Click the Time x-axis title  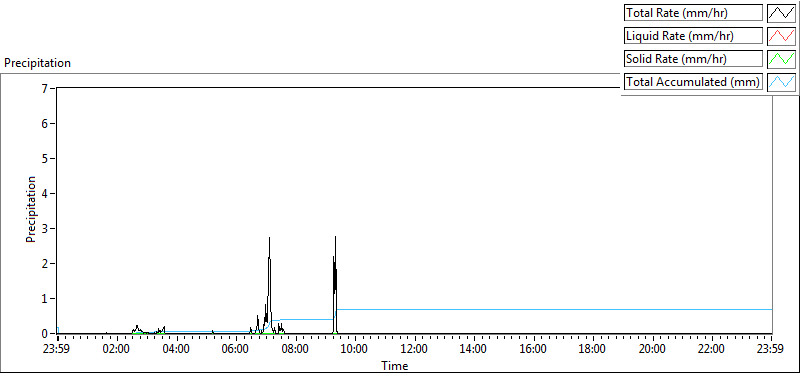[394, 366]
